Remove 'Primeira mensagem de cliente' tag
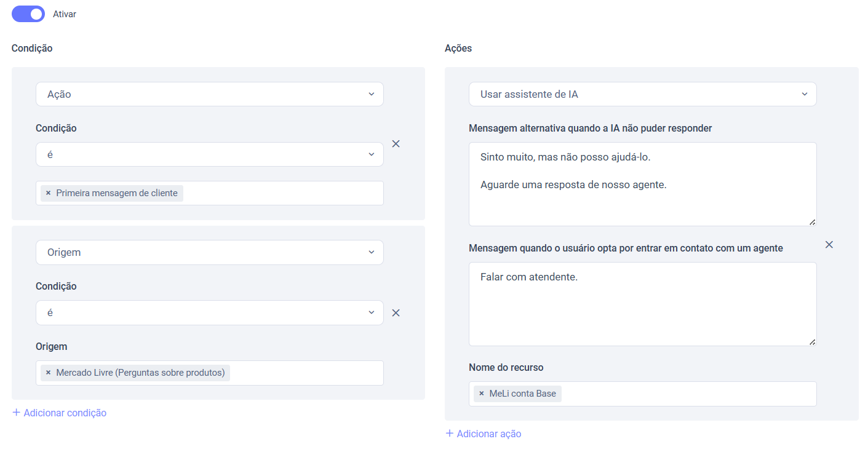This screenshot has height=452, width=868. (48, 193)
